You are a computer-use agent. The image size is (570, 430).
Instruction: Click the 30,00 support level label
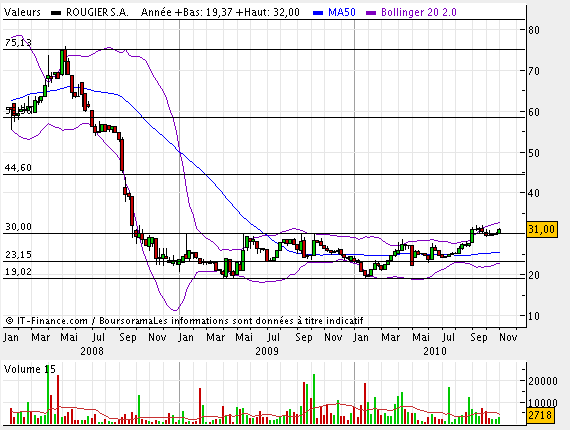18,227
